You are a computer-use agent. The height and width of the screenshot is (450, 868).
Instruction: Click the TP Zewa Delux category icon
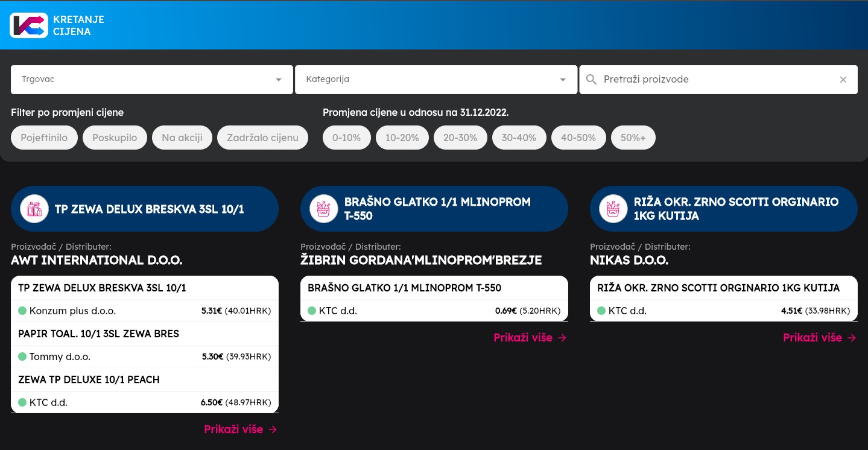tap(34, 209)
